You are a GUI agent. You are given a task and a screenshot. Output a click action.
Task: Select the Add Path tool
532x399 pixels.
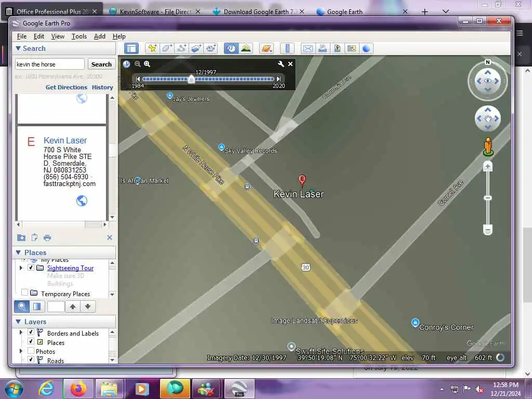coord(181,48)
